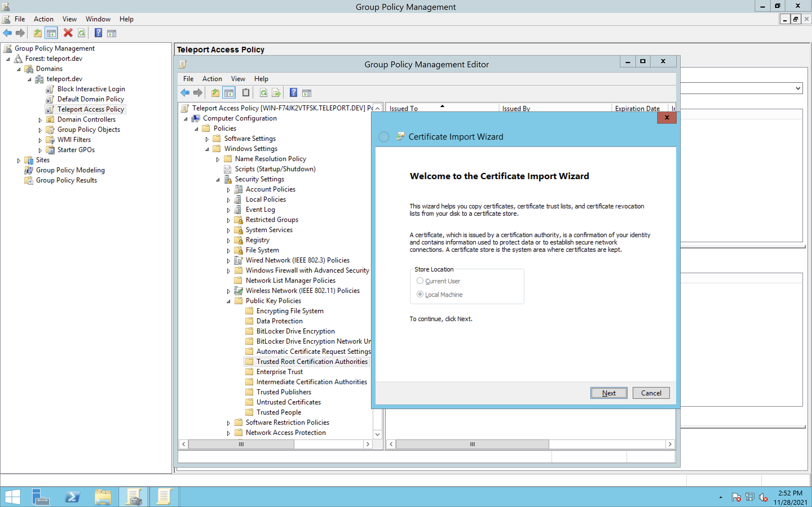
Task: Select the Enterprise Trust folder
Action: click(x=279, y=372)
